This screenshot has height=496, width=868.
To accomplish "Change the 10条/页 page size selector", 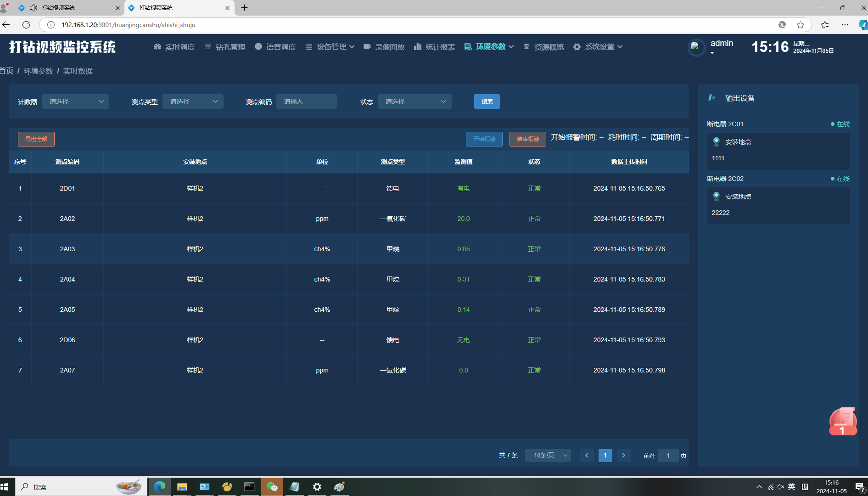I will (x=548, y=455).
